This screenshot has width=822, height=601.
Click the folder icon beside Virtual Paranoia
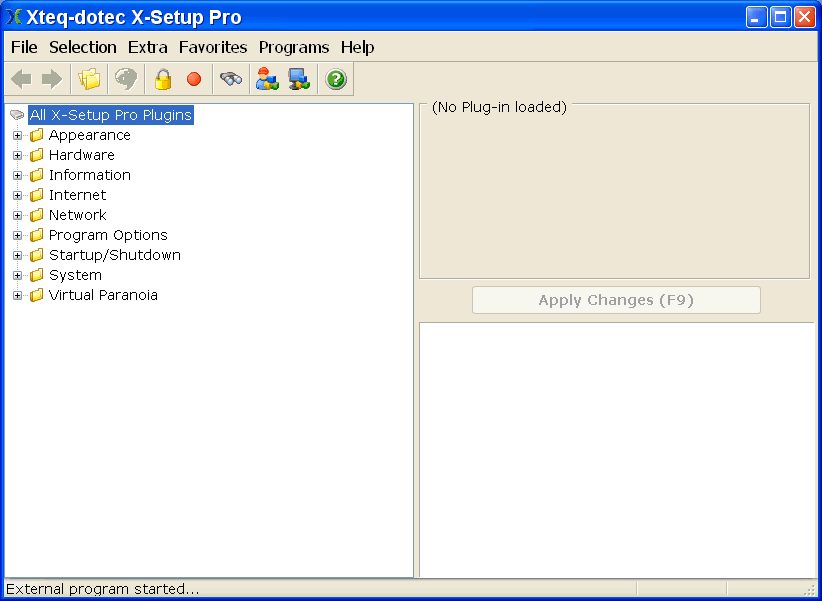click(x=37, y=295)
